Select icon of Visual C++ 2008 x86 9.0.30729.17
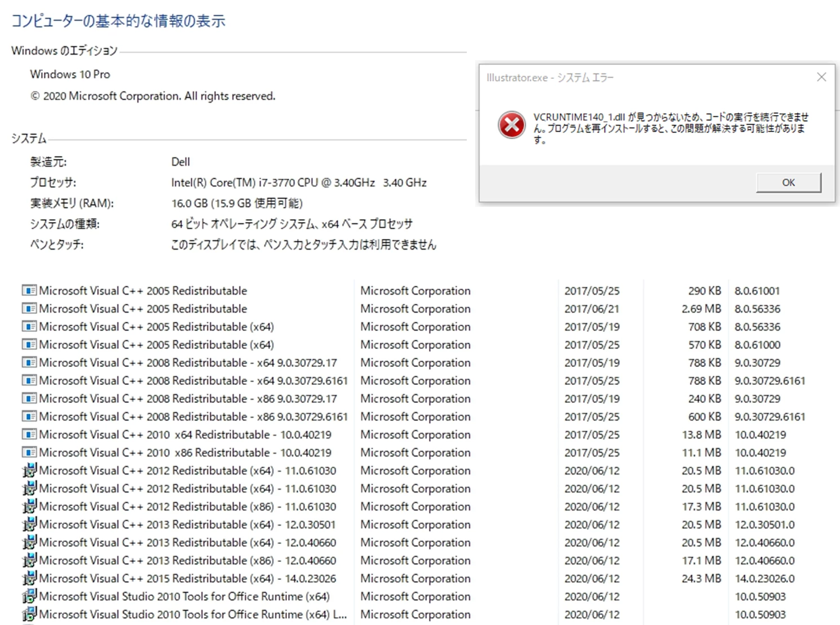Image resolution: width=840 pixels, height=625 pixels. 29,399
